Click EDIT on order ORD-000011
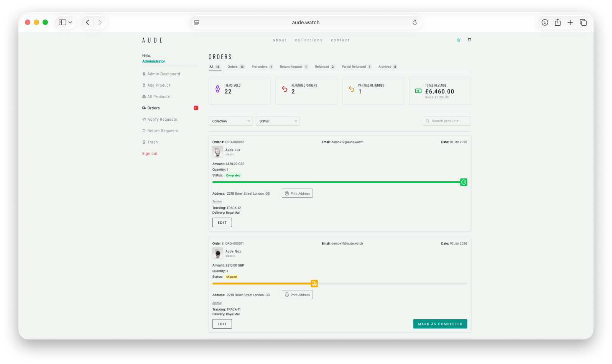 pos(222,324)
